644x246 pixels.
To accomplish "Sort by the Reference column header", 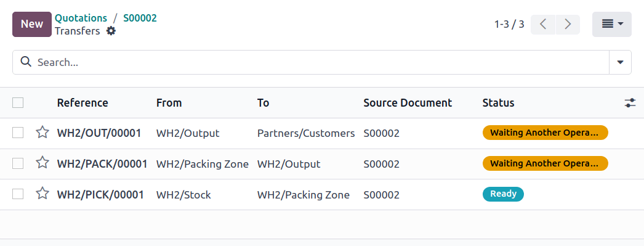I will 83,103.
